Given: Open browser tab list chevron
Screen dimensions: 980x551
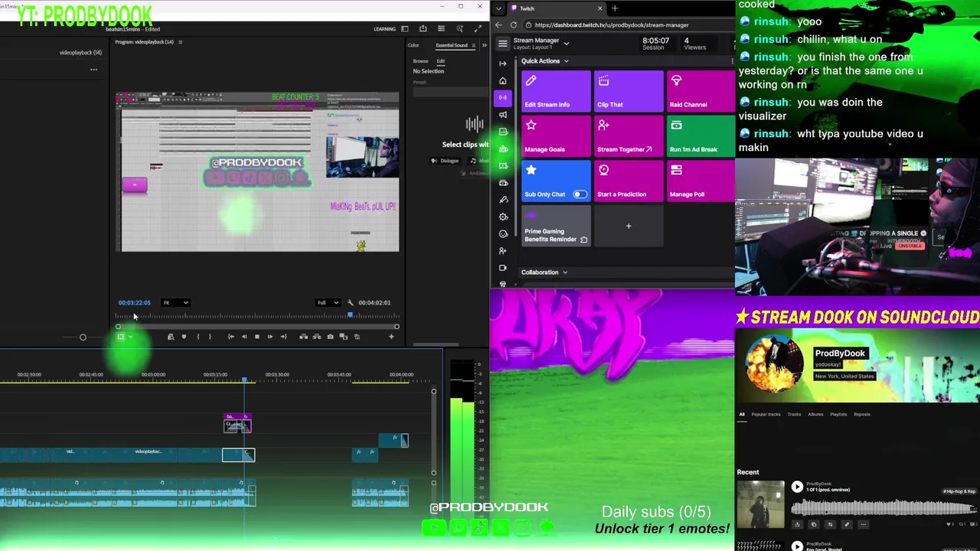Looking at the screenshot, I should tap(499, 8).
